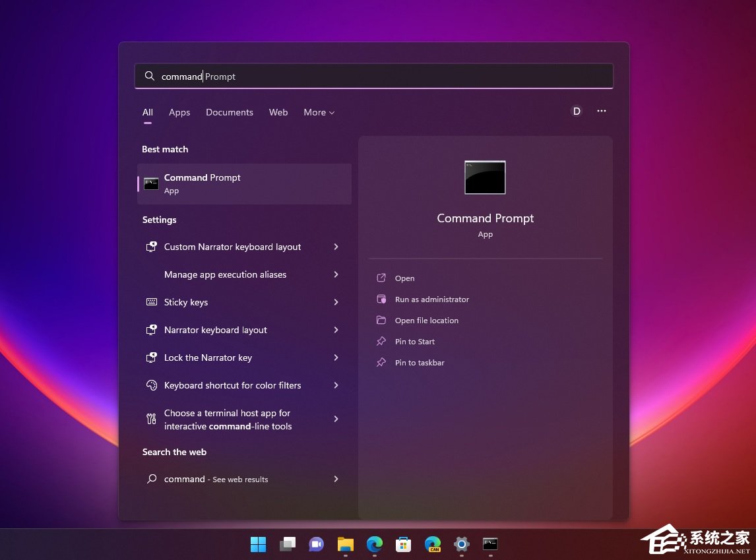756x560 pixels.
Task: Open Settings gear icon in taskbar
Action: 462,544
